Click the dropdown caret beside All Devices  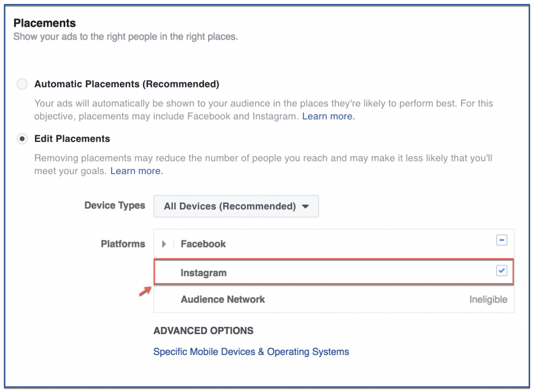pyautogui.click(x=306, y=206)
